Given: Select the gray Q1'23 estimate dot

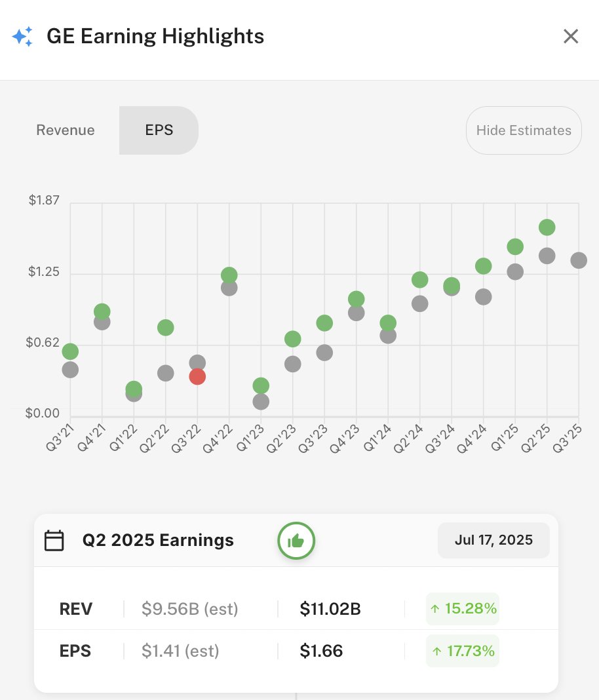Looking at the screenshot, I should [261, 402].
